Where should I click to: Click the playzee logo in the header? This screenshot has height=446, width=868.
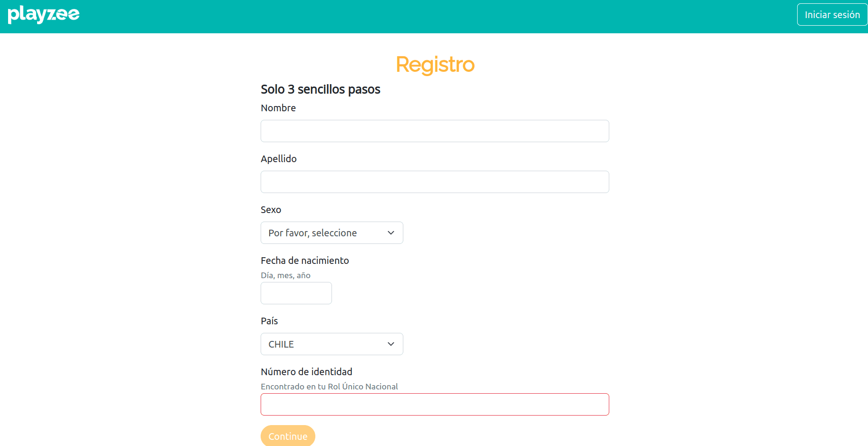(x=44, y=15)
